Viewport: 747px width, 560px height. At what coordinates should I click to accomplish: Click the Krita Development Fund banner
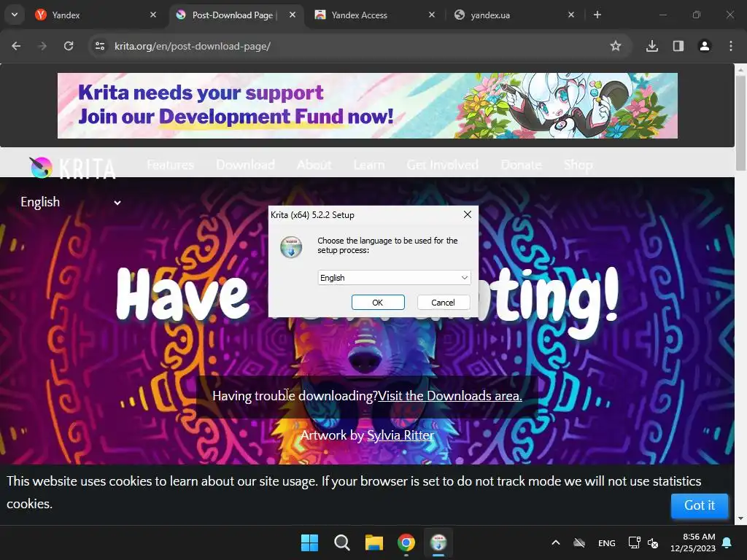[368, 106]
